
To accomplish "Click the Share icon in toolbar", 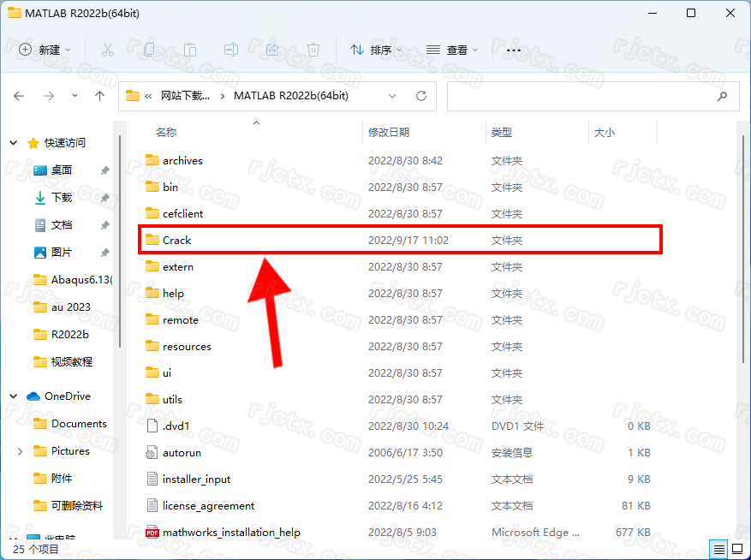I will (272, 50).
